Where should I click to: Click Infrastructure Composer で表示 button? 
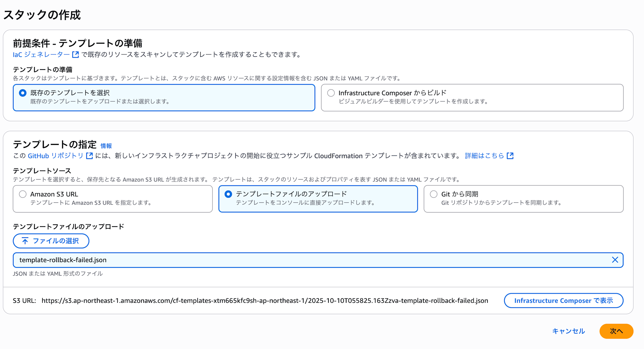[x=563, y=300]
